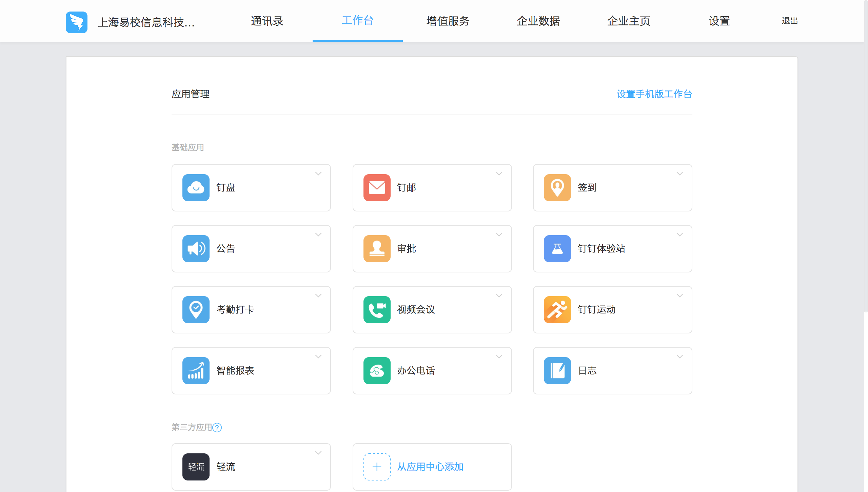Click the 审批 app label
Viewport: 868px width, 492px height.
pyautogui.click(x=407, y=248)
